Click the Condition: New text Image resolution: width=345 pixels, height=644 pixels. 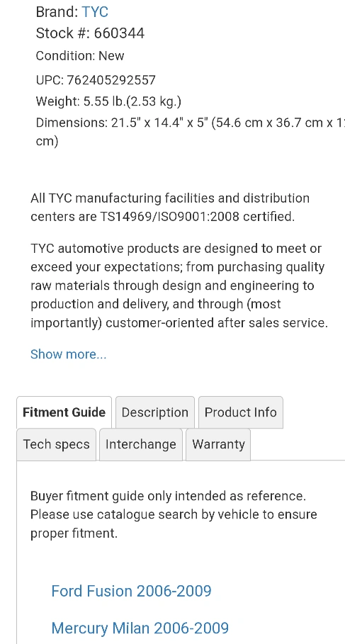[80, 56]
